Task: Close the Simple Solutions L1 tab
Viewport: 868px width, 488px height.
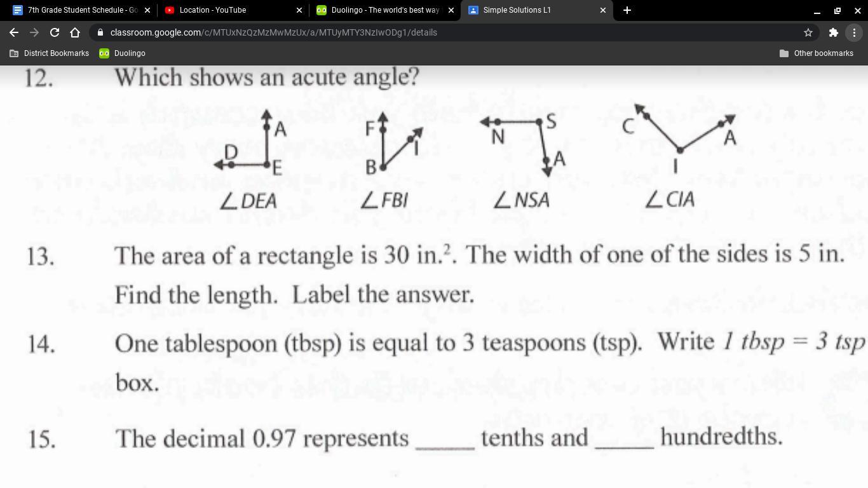Action: pos(603,10)
